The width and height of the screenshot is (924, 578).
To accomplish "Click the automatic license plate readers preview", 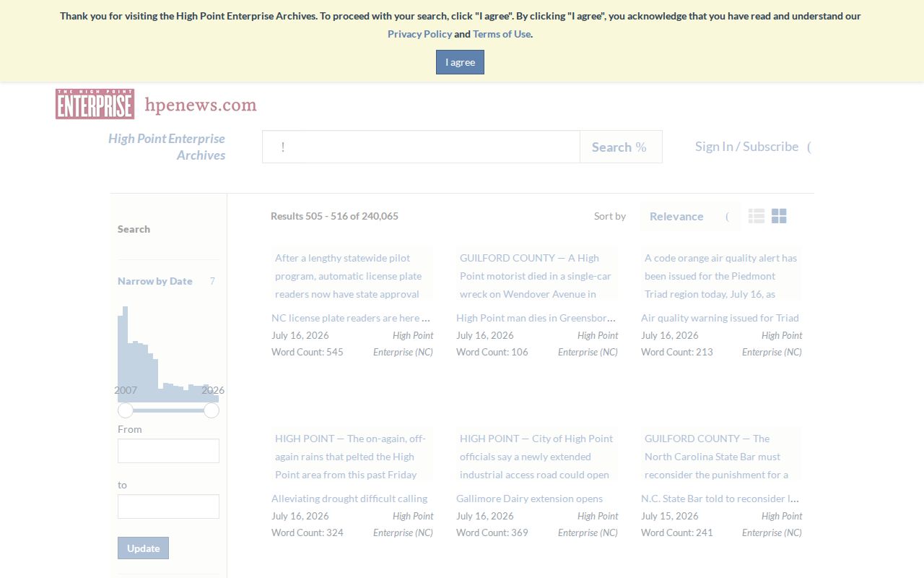I will pos(352,274).
